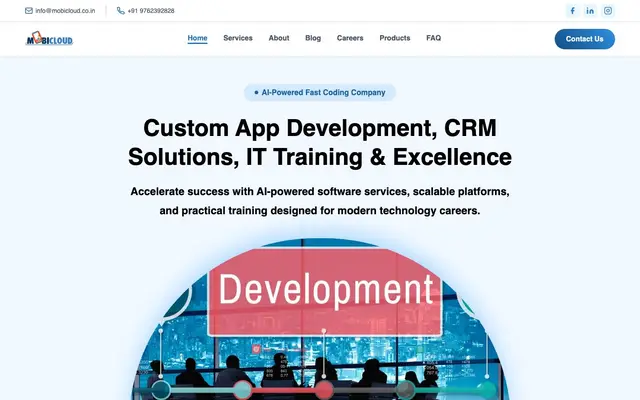Visit the Blog section
This screenshot has width=640, height=400.
click(313, 38)
